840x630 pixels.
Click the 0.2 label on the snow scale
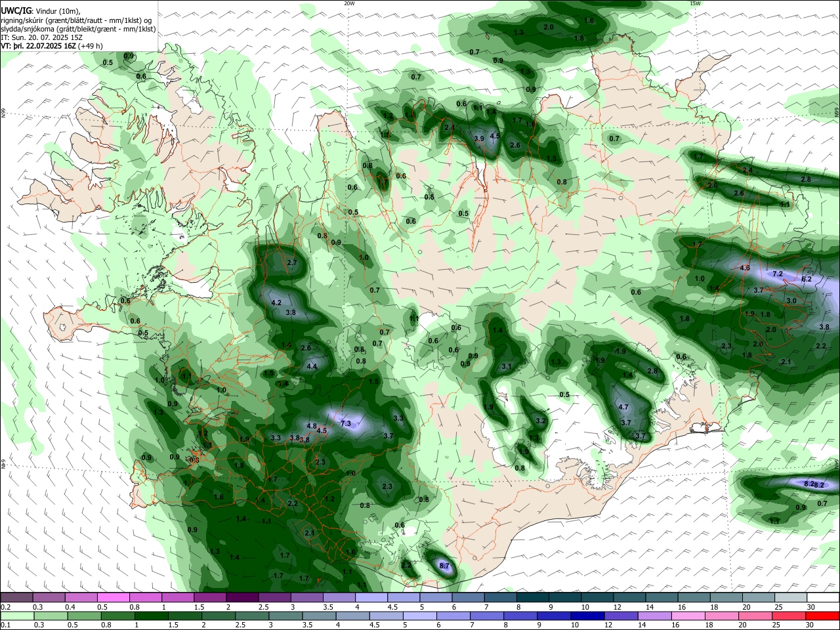click(x=5, y=607)
